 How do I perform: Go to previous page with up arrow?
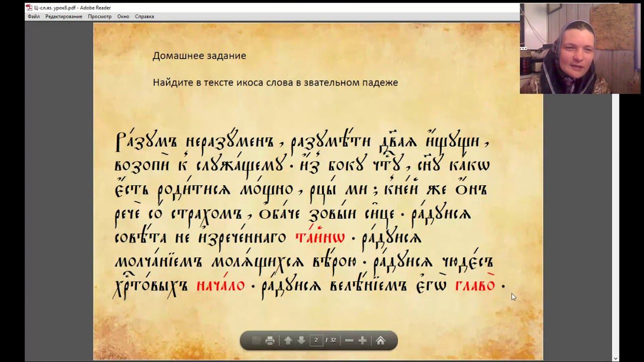coord(288,340)
